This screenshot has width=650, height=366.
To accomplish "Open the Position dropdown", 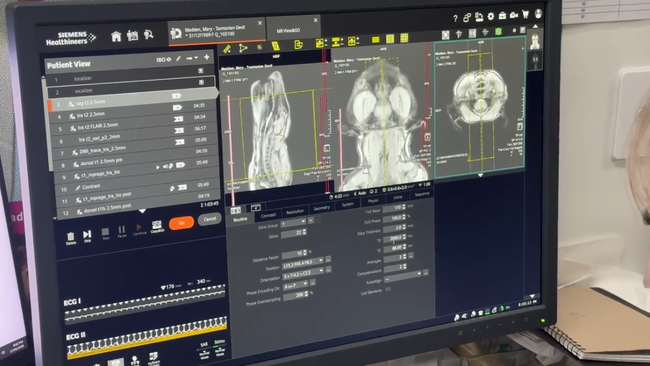I will (x=303, y=263).
